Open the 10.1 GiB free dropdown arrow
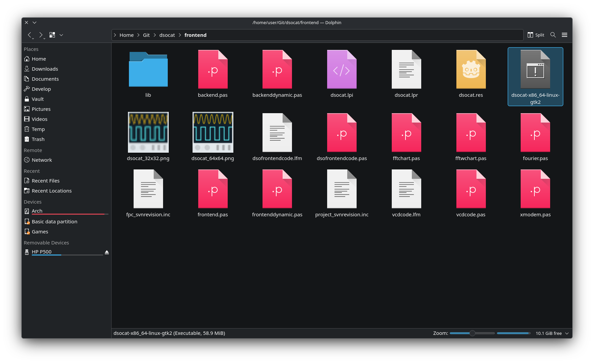 click(x=567, y=333)
